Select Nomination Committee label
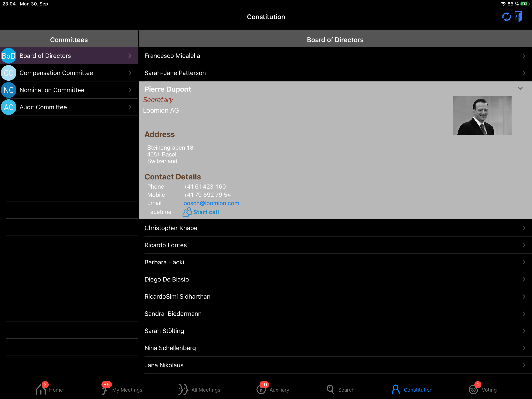The width and height of the screenshot is (532, 399). click(52, 90)
